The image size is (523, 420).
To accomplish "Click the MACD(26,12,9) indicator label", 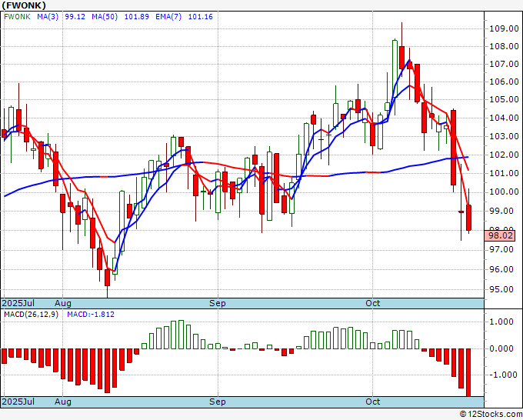I will (x=31, y=315).
